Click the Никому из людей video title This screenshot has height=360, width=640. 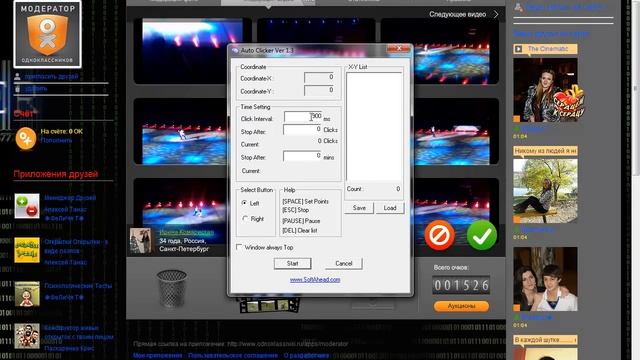coord(545,151)
